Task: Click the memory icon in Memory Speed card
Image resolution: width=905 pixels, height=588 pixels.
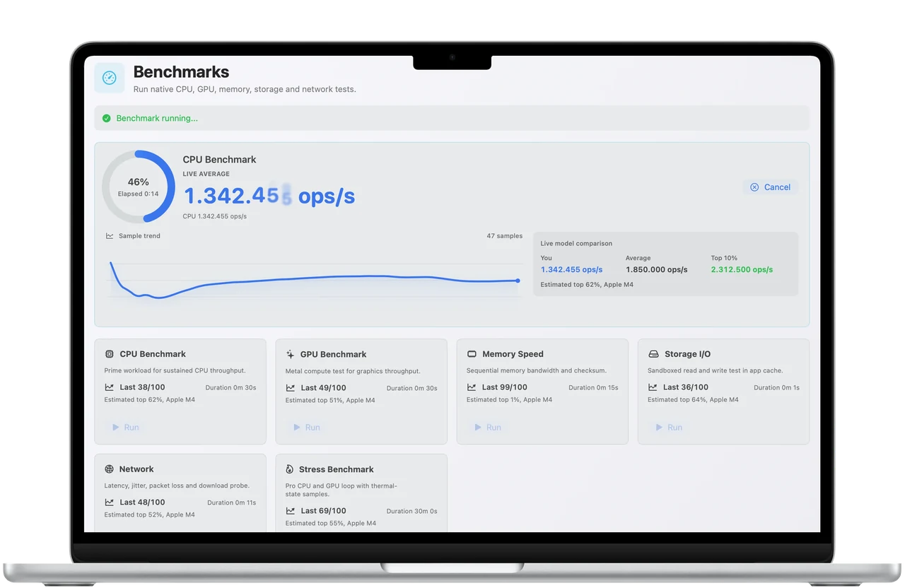Action: tap(472, 354)
